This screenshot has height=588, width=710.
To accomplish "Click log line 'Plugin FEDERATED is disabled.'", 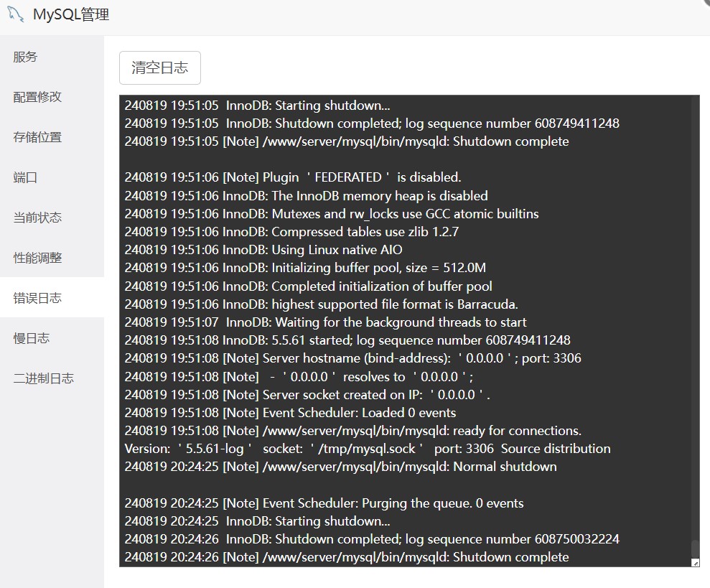I will [x=293, y=177].
